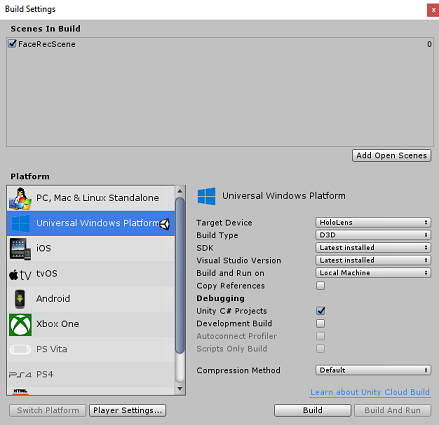Click the large Windows logo in the settings header

(206, 196)
